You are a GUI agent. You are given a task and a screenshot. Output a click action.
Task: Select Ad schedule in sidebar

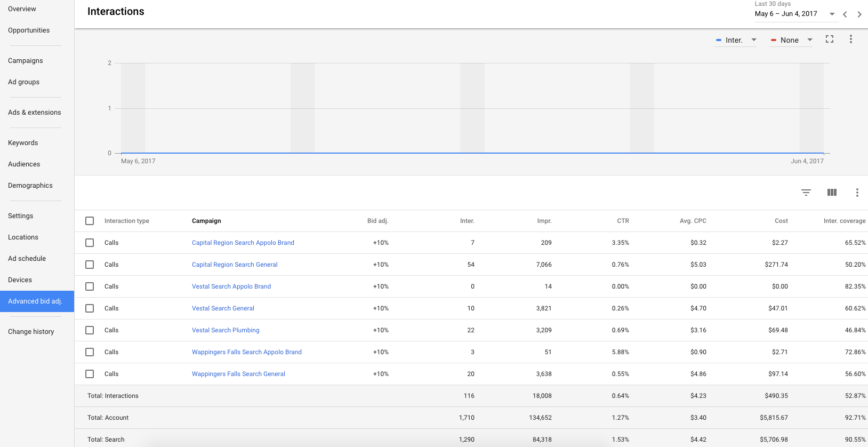pos(27,259)
